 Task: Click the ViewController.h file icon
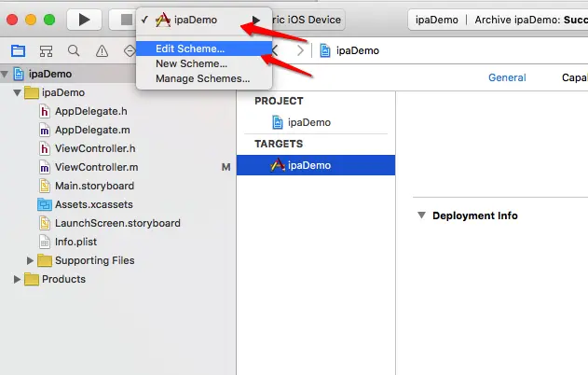(44, 148)
